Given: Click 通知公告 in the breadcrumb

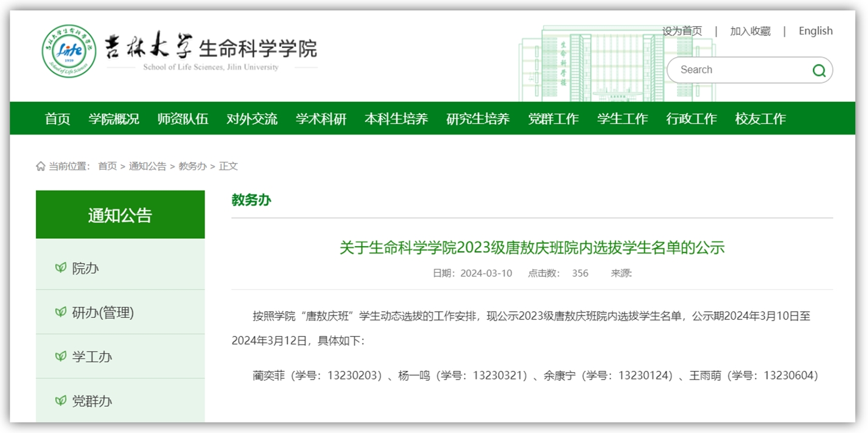Looking at the screenshot, I should (x=147, y=166).
